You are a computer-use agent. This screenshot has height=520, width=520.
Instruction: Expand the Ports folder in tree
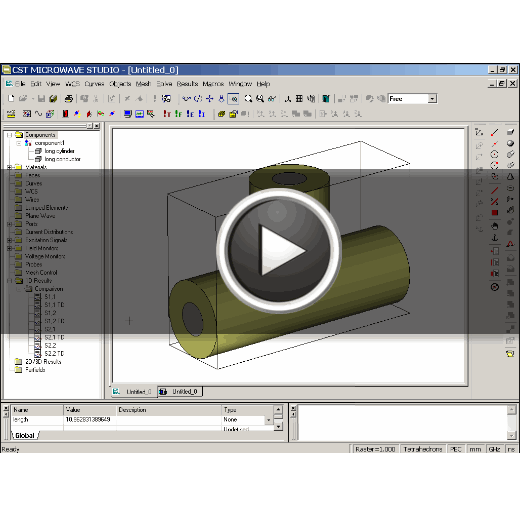[x=9, y=224]
